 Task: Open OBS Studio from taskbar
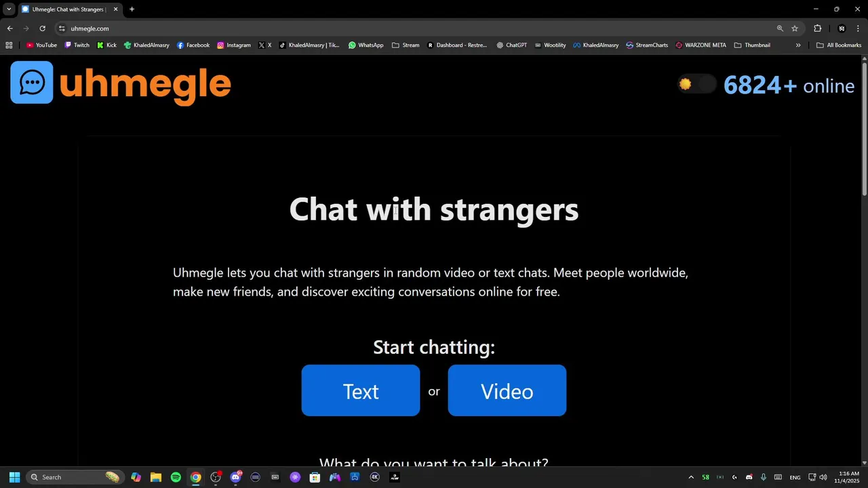(x=216, y=477)
